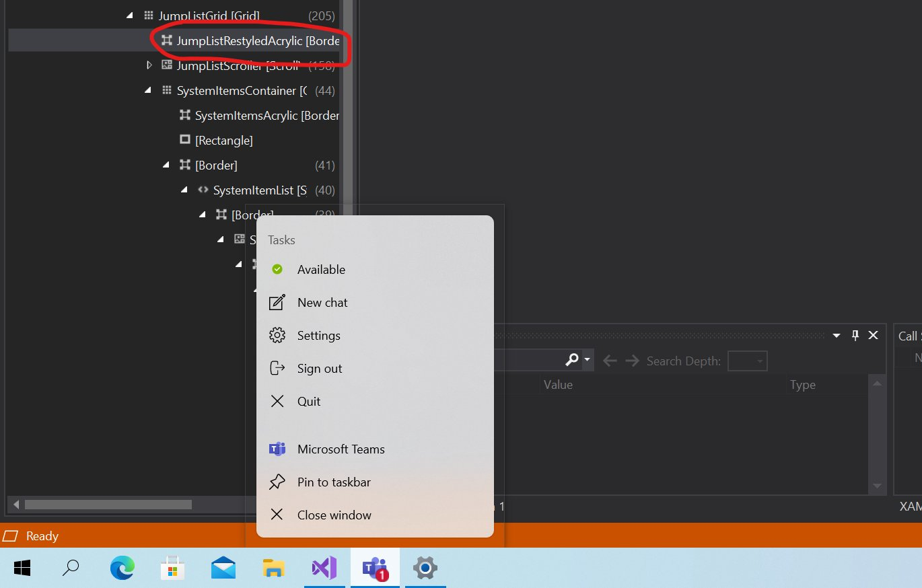Open the Mail app on taskbar

pyautogui.click(x=223, y=569)
